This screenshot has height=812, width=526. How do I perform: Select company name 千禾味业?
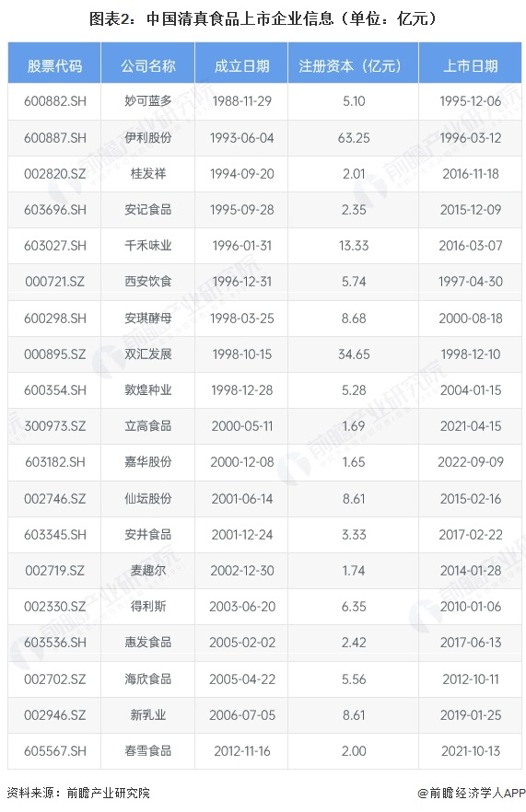(x=147, y=246)
